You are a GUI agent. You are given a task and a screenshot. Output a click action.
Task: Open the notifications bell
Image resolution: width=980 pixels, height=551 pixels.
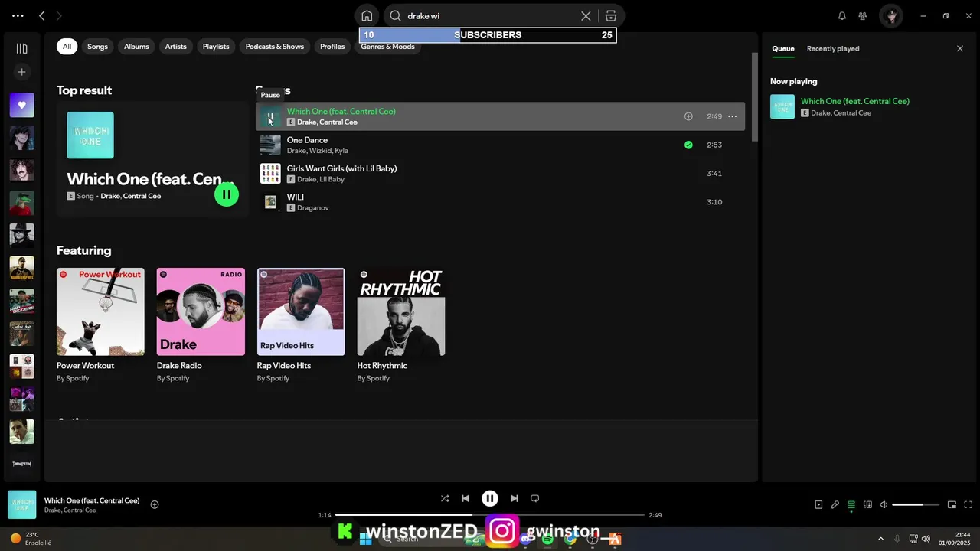click(x=842, y=15)
